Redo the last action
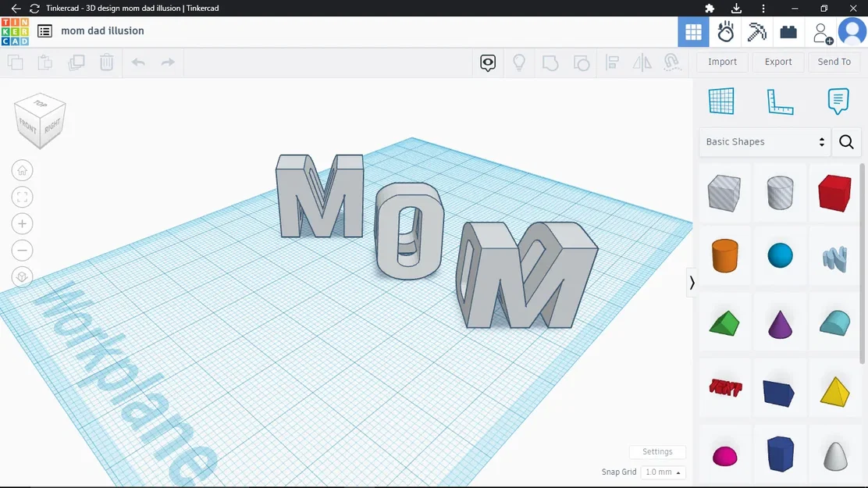This screenshot has height=488, width=868. click(x=168, y=62)
